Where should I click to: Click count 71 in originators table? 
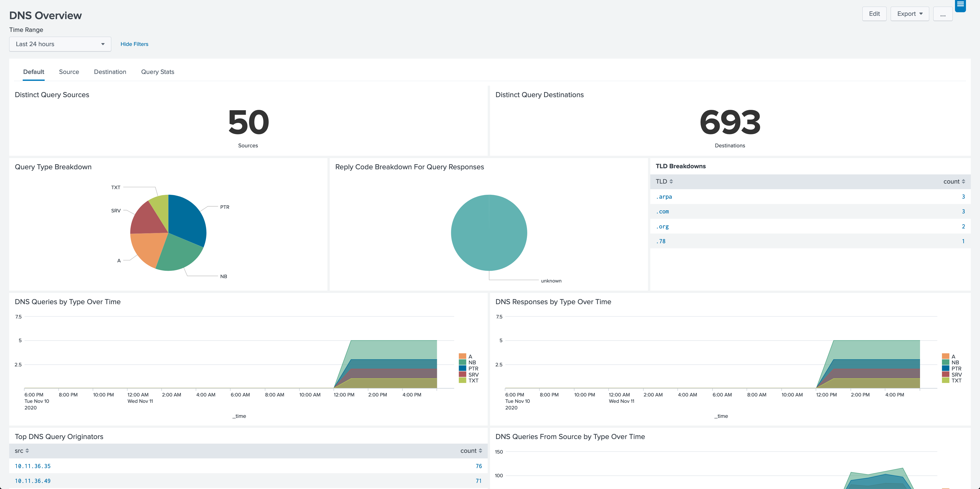tap(479, 481)
